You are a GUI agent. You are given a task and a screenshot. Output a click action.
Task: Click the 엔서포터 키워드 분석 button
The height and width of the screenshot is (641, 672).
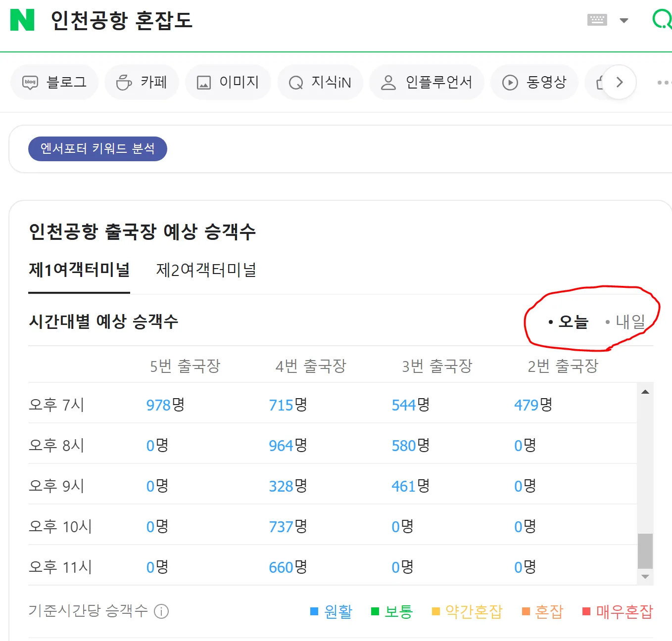[97, 148]
